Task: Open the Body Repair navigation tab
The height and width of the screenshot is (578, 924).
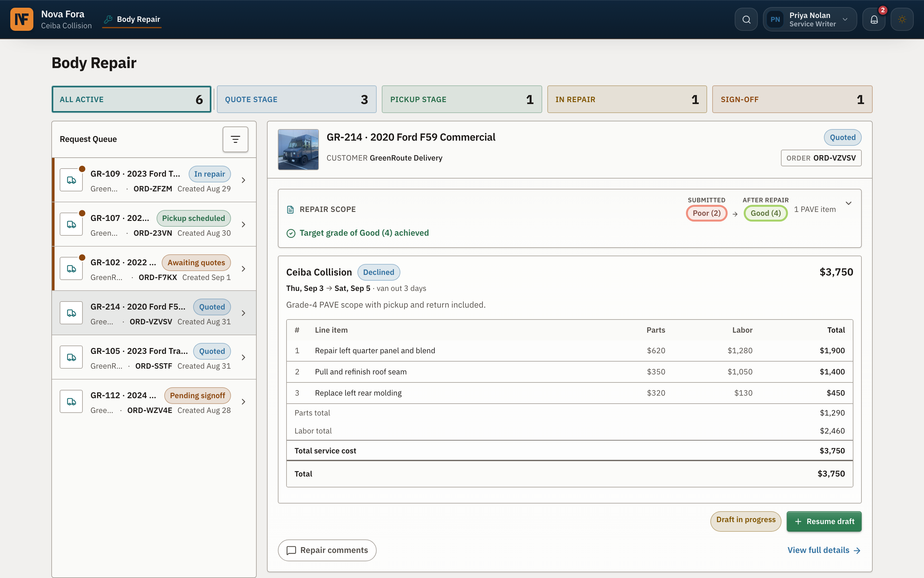Action: pos(132,19)
